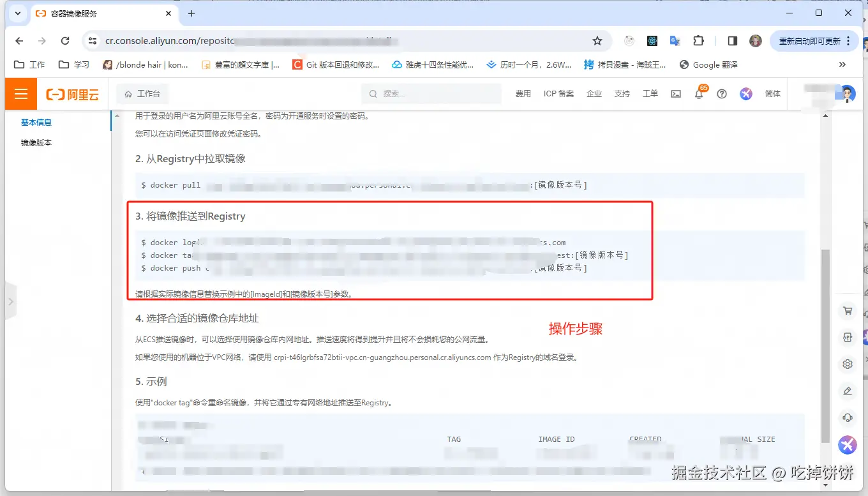The width and height of the screenshot is (868, 496).
Task: Open the blonde hair bookmark
Action: click(x=146, y=64)
